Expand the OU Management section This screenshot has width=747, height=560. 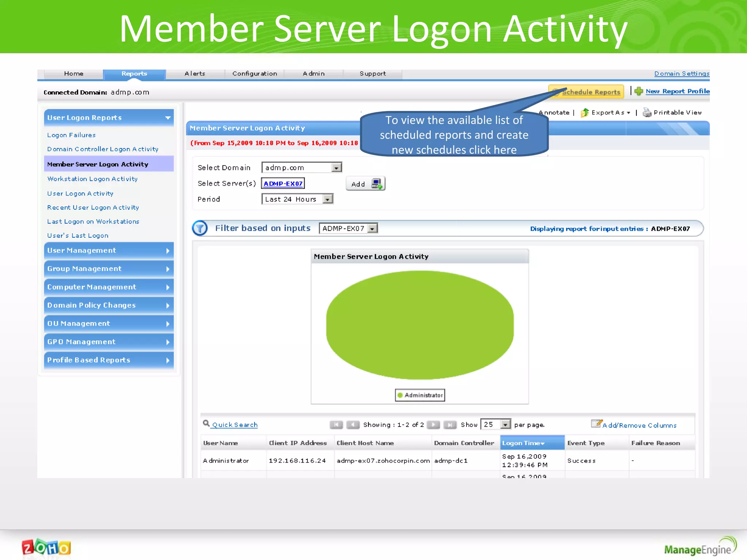pyautogui.click(x=109, y=324)
